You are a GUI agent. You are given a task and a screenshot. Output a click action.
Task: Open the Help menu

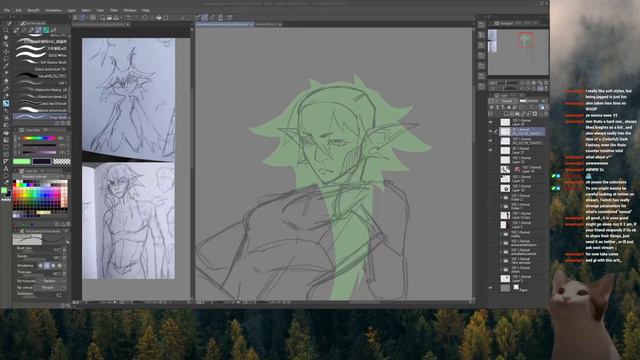[145, 10]
